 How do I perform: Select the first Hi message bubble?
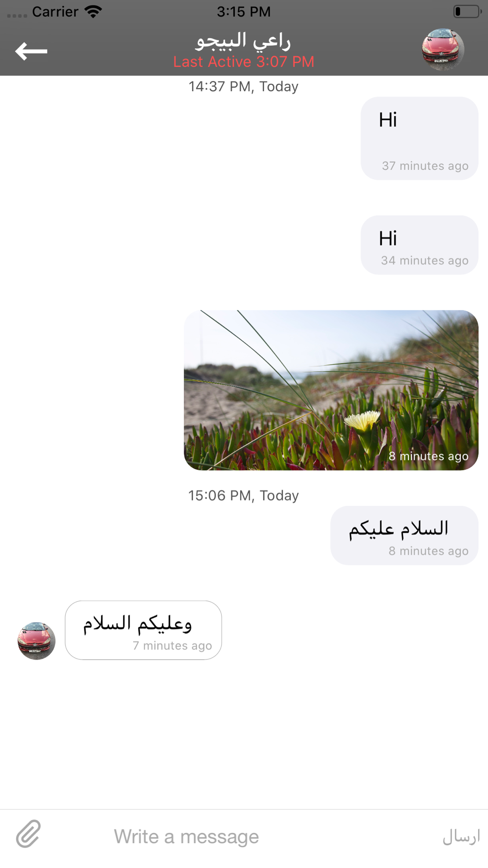[419, 138]
